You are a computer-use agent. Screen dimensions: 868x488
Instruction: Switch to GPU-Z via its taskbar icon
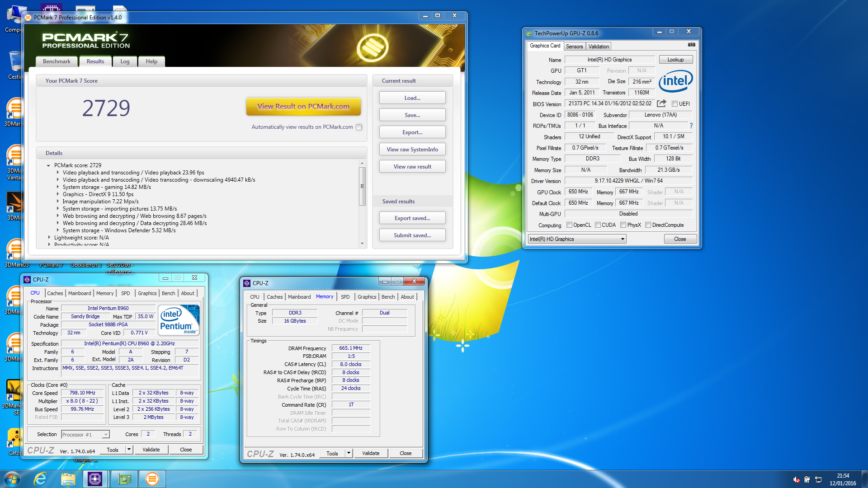coord(124,479)
